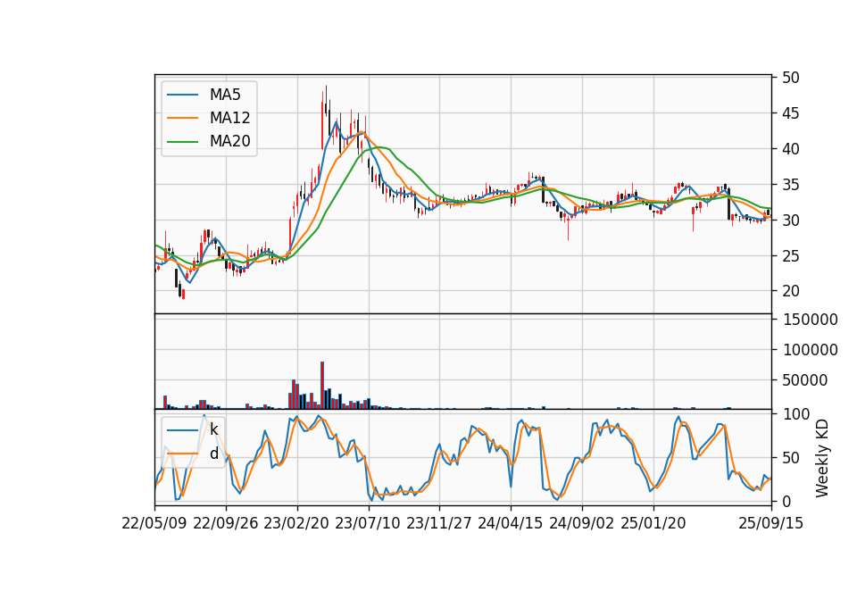Click the 23/02/20 date label

tap(296, 524)
